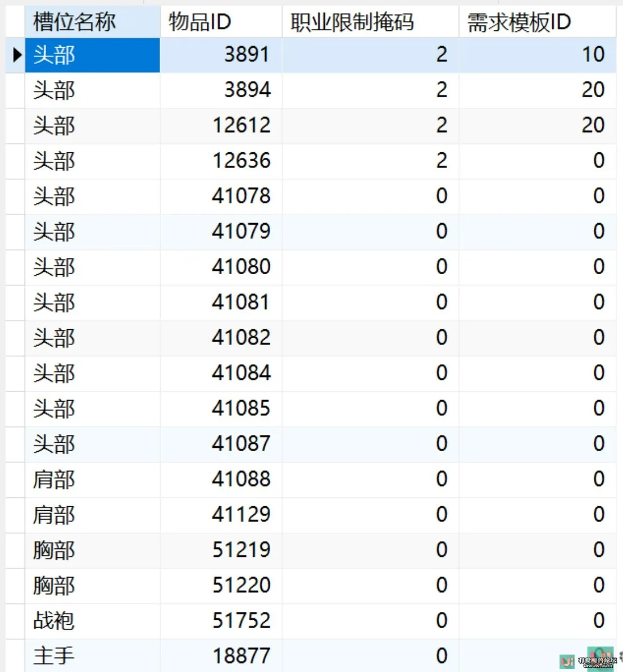Click the 战袍 slot name cell
This screenshot has height=672, width=623.
pyautogui.click(x=93, y=620)
